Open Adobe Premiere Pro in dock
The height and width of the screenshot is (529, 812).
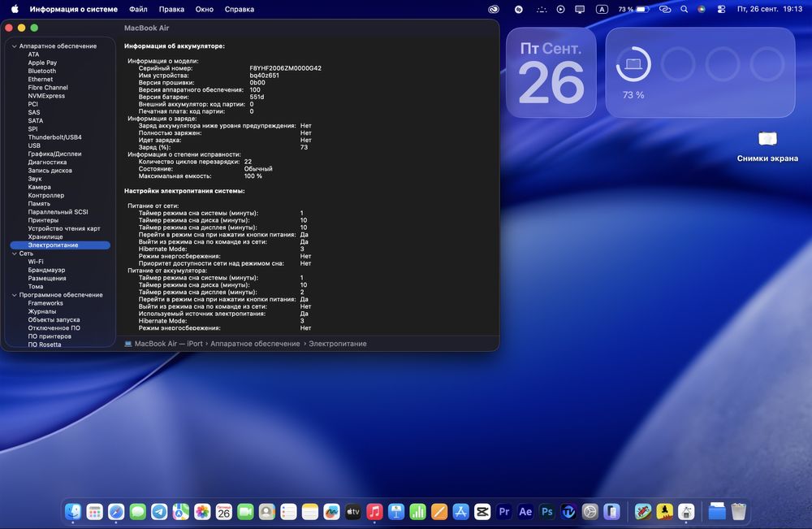tap(503, 511)
